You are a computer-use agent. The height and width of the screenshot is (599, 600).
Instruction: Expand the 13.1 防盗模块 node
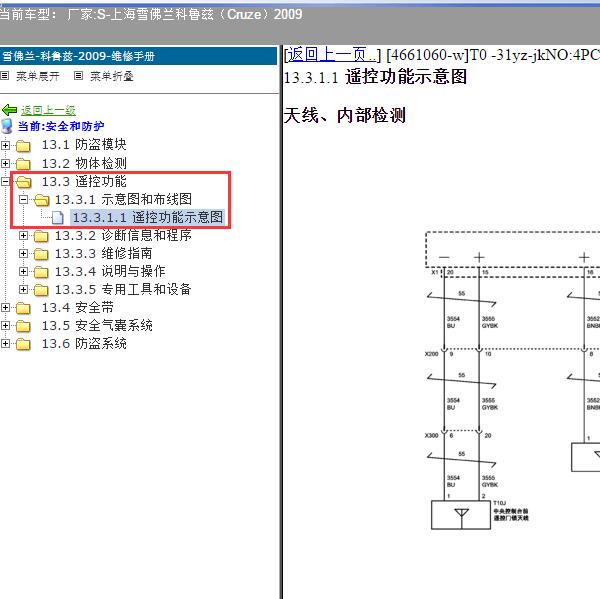(5, 145)
